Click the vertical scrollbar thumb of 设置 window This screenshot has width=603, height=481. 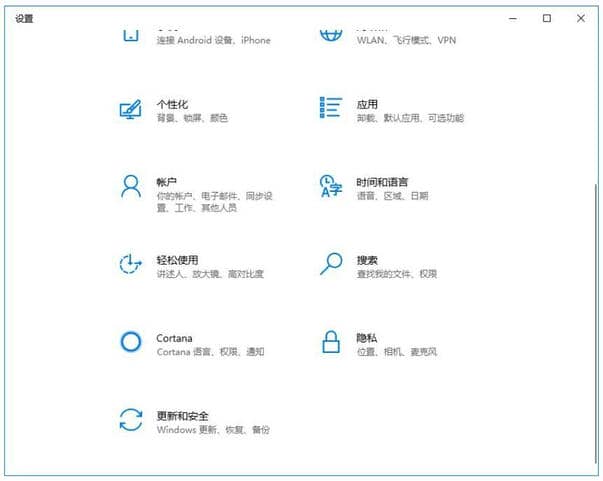coord(596,323)
